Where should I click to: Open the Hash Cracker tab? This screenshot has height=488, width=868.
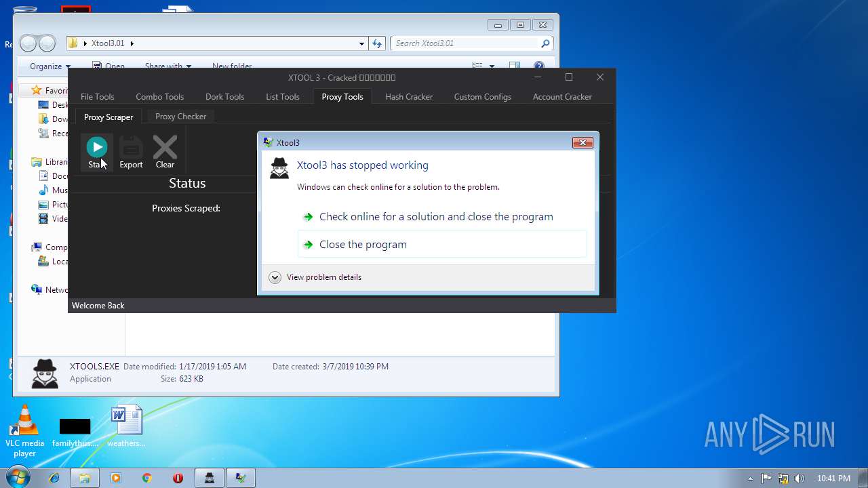click(x=409, y=97)
